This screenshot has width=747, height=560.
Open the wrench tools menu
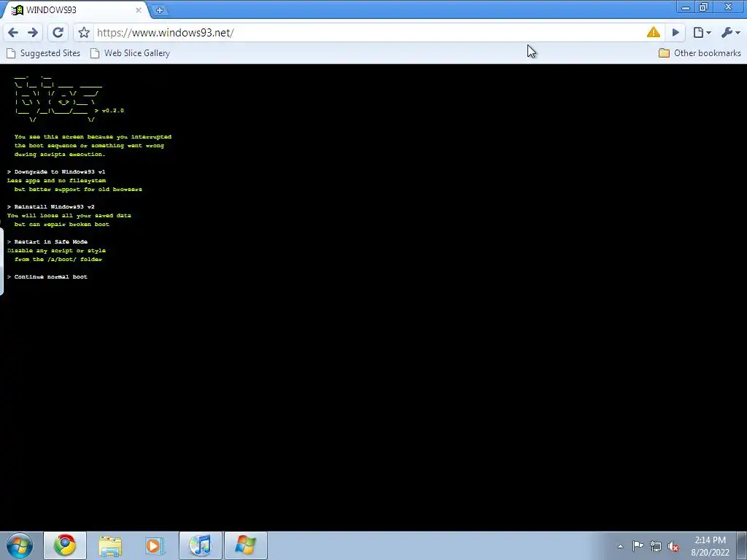pos(730,32)
